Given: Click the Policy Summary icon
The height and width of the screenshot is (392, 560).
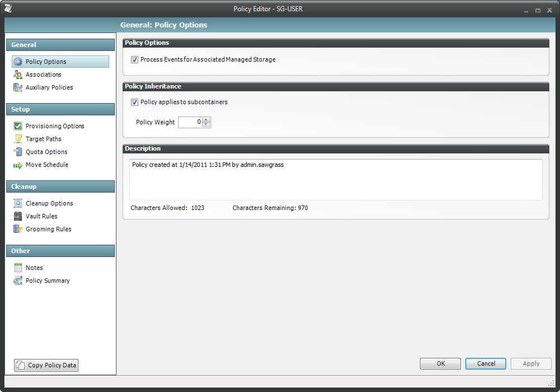Looking at the screenshot, I should (x=18, y=281).
